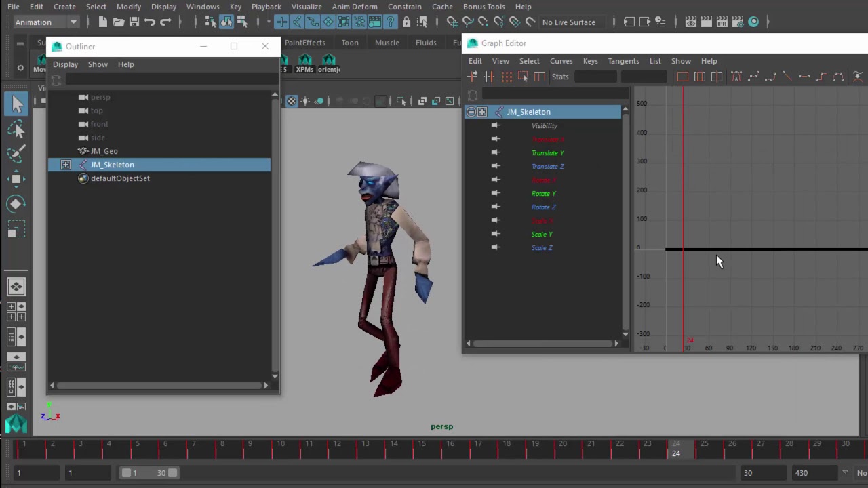Click the Outliner horizontal scrollbar
This screenshot has height=488, width=868.
(159, 385)
